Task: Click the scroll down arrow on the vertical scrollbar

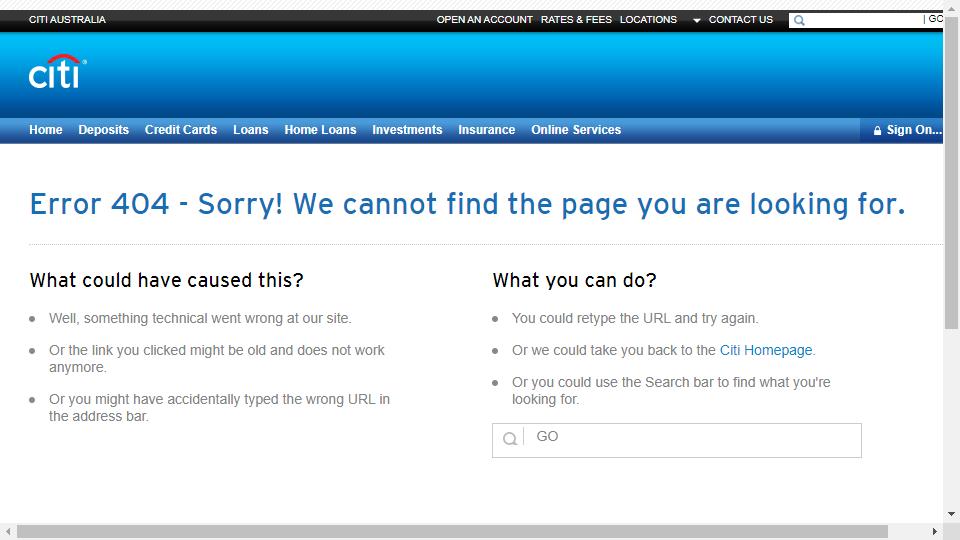Action: tap(951, 514)
